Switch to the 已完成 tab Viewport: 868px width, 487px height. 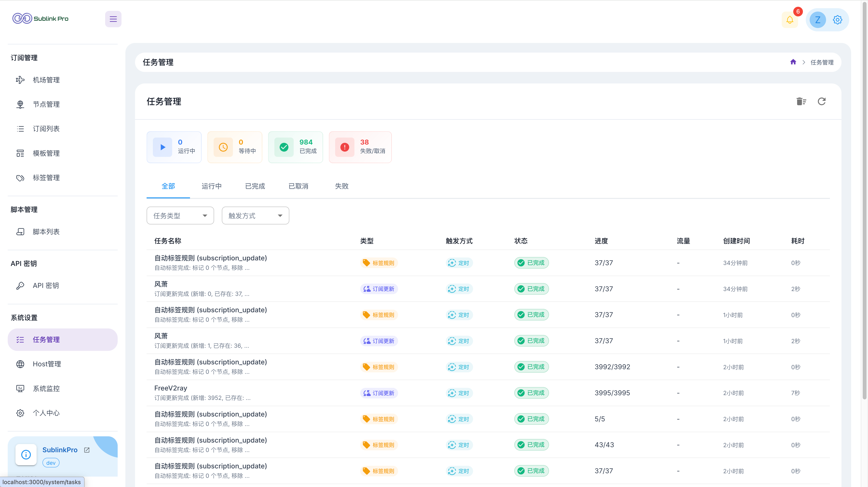[255, 186]
